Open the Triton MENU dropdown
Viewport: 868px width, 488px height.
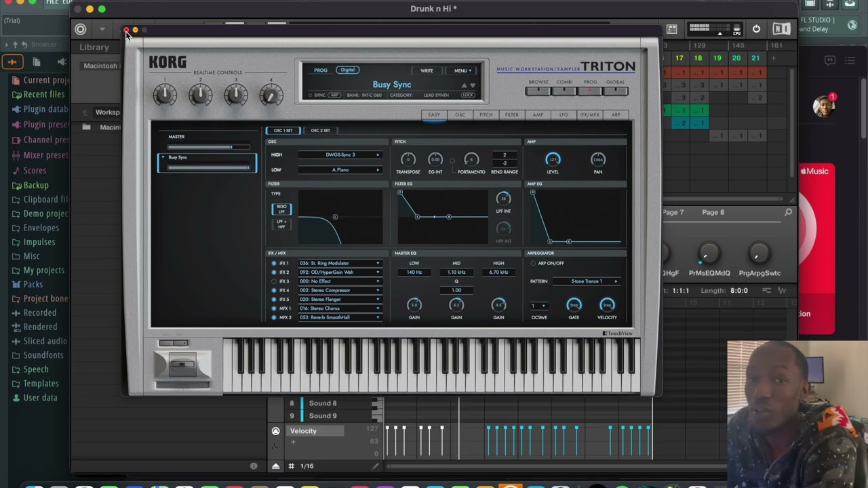point(462,70)
